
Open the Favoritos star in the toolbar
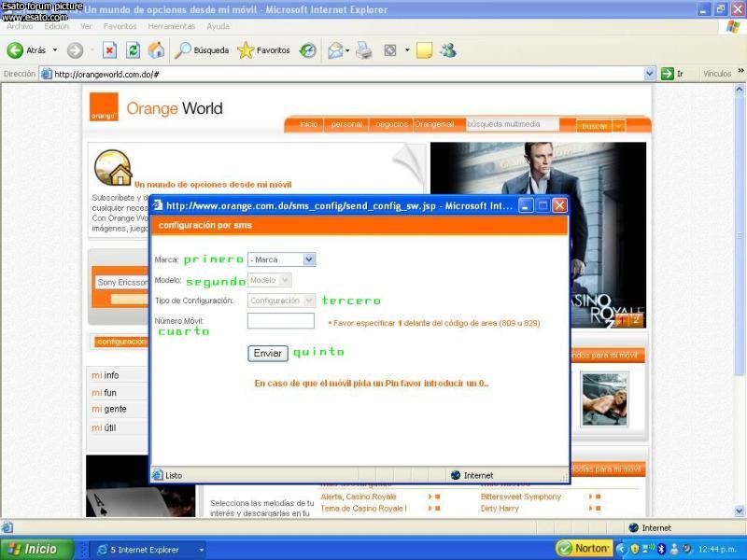[x=263, y=50]
